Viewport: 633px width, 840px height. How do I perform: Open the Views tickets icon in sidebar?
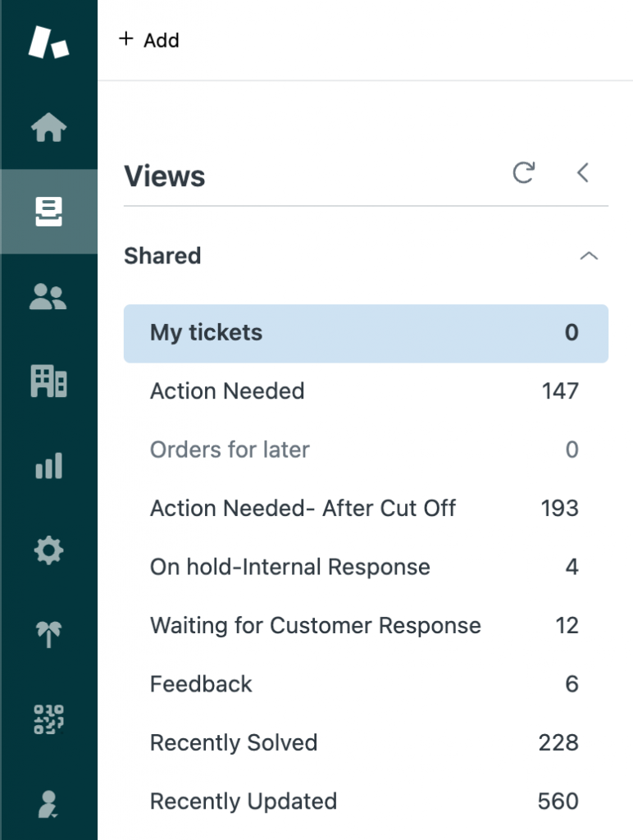[48, 212]
